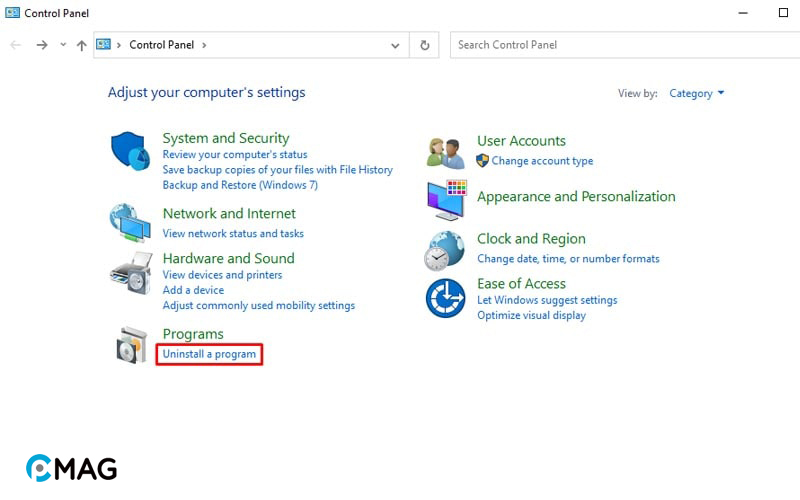Click the User Accounts people icon
800x500 pixels.
[x=445, y=152]
